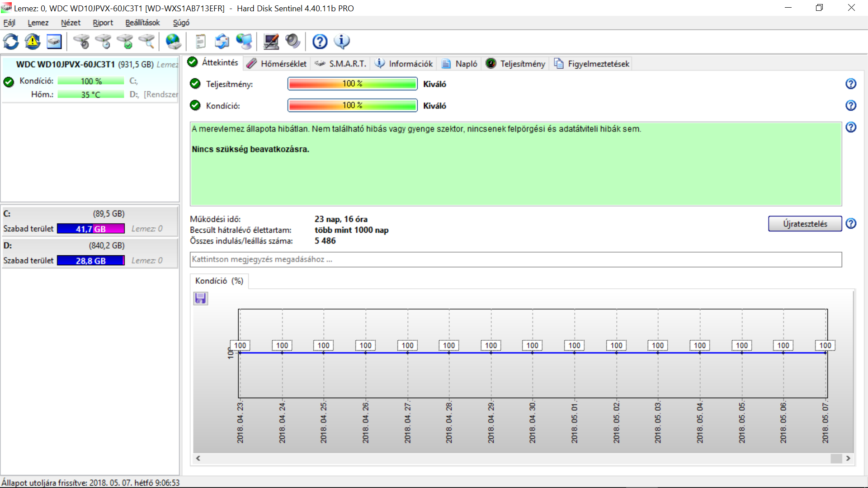Click chart scrollbar left arrow
868x488 pixels.
[198, 458]
